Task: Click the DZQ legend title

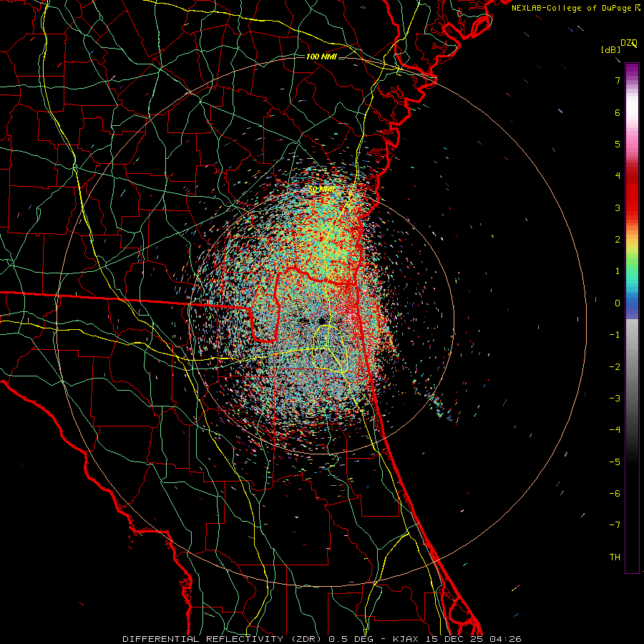Action: [x=629, y=43]
